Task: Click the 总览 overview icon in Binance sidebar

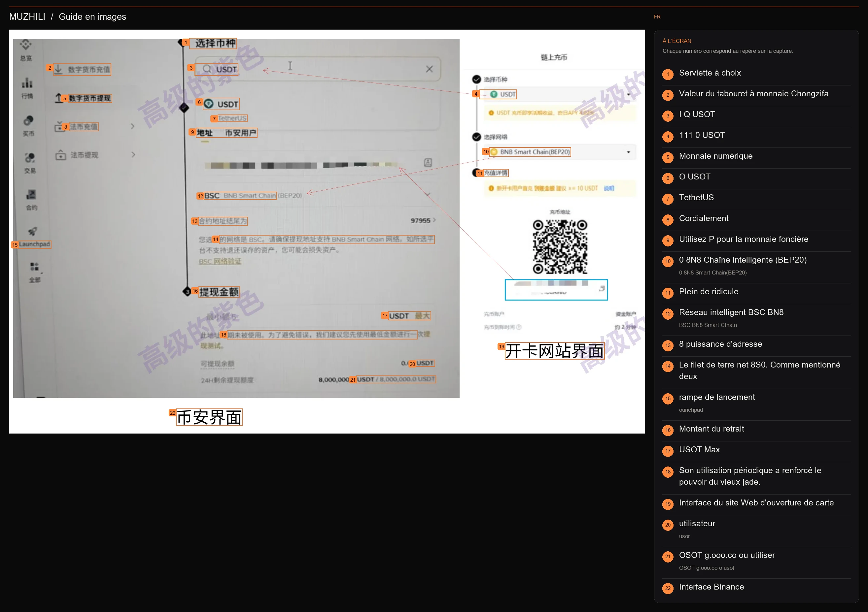Action: pos(26,45)
